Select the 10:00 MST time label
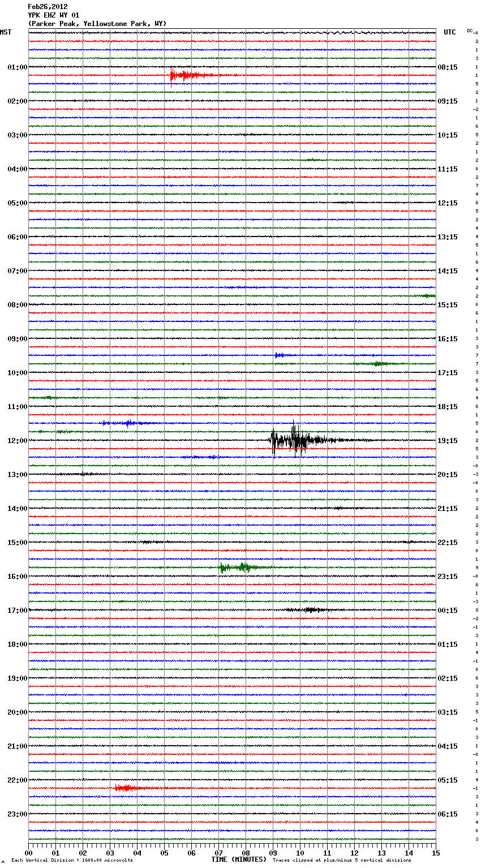This screenshot has height=868, width=481. click(x=18, y=373)
